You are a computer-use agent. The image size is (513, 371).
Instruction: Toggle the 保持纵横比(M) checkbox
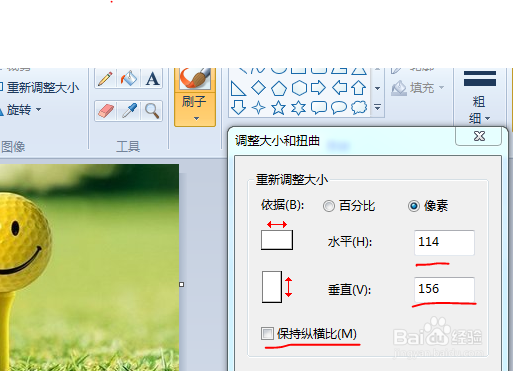(267, 333)
